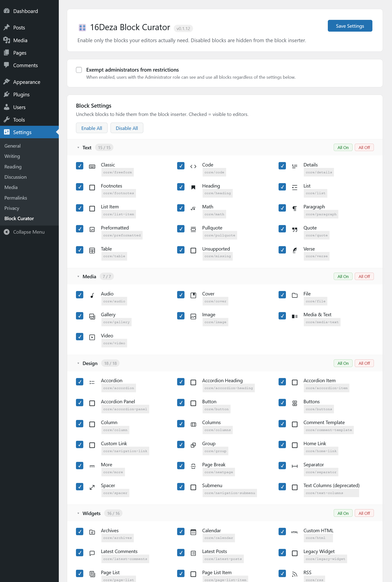
Task: Click the Table block grid icon
Action: point(92,250)
